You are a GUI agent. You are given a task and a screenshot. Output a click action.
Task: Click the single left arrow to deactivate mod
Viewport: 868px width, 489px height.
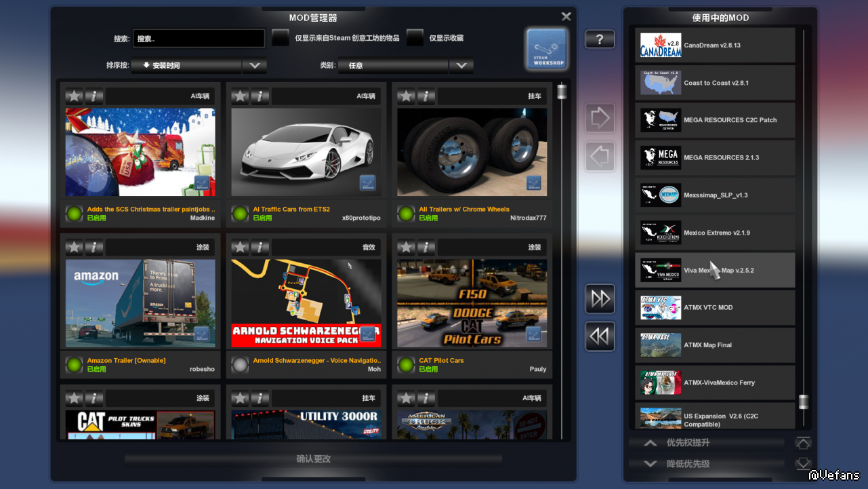(600, 157)
